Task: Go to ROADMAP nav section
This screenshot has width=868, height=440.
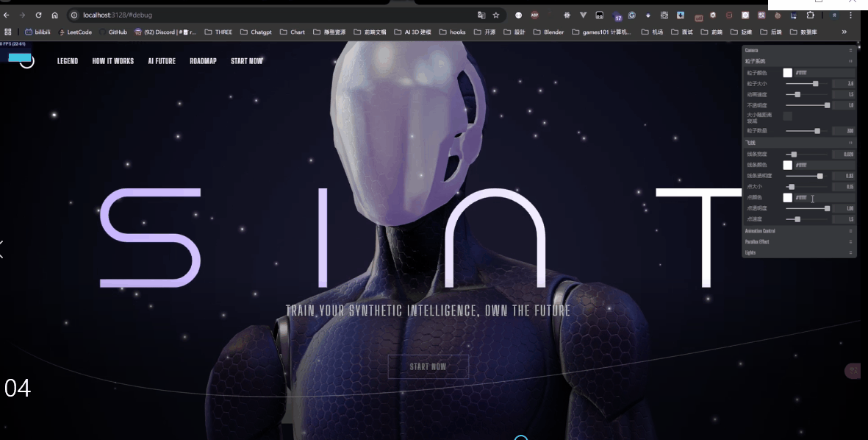Action: pyautogui.click(x=203, y=61)
